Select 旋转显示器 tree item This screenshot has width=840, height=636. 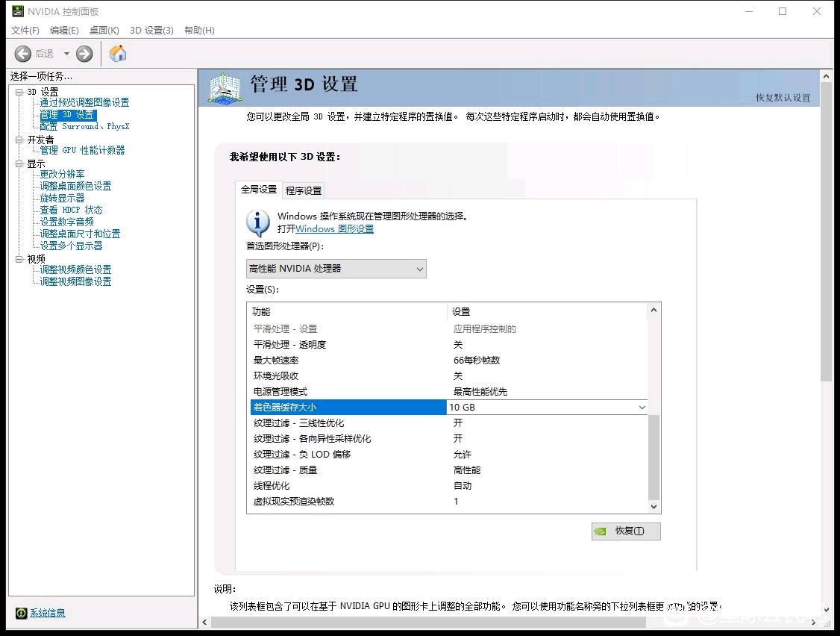62,198
